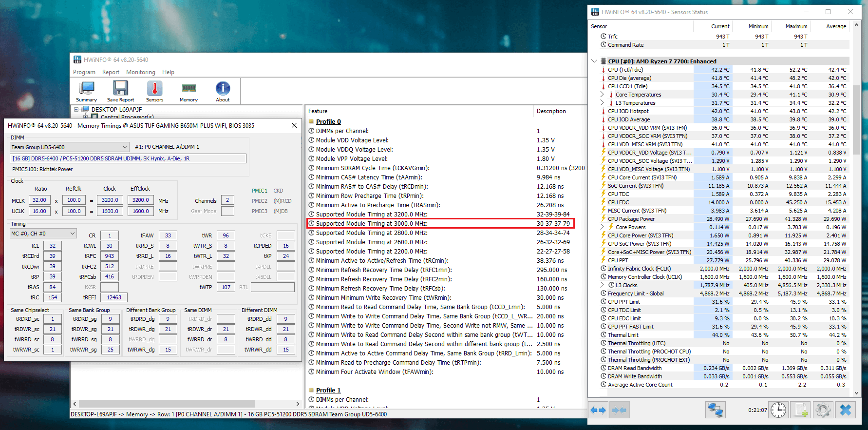Click the tRFC field showing 943
This screenshot has width=868, height=430.
(110, 256)
